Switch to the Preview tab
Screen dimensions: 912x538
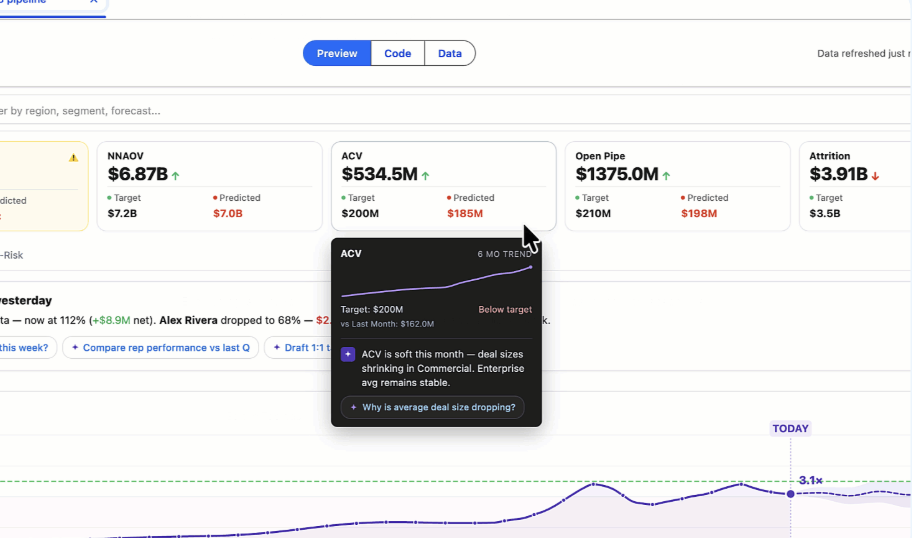pyautogui.click(x=337, y=53)
